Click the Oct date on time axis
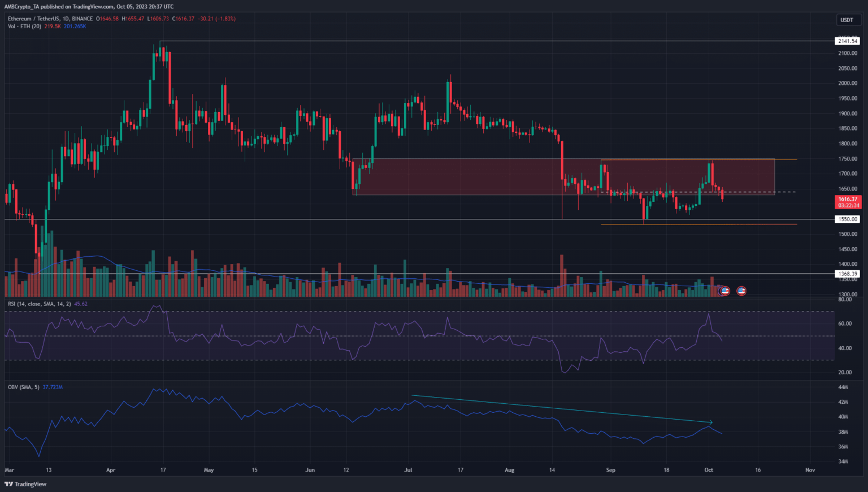868x492 pixels. point(709,470)
